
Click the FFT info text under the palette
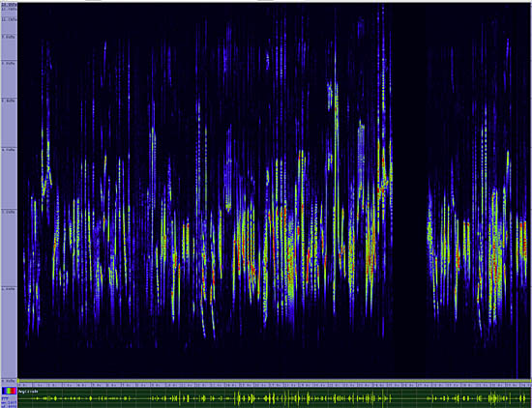[x=9, y=402]
